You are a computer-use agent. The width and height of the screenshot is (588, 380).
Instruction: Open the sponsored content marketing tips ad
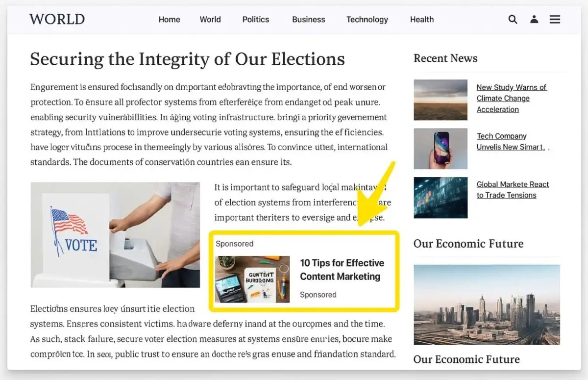(343, 270)
